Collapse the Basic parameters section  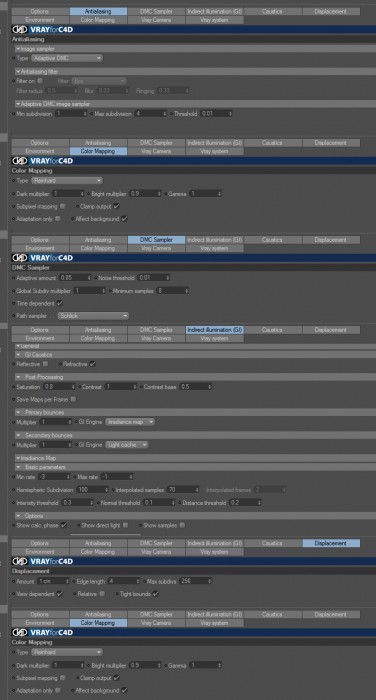tap(18, 467)
